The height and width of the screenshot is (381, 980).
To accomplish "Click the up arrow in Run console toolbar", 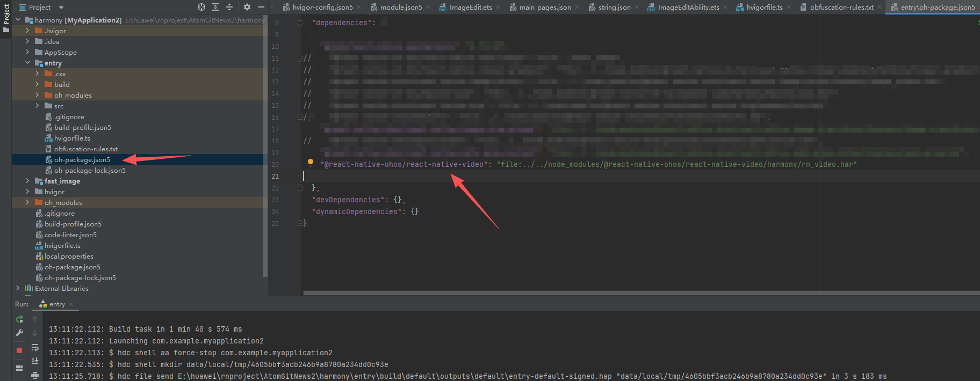I will pos(35,319).
